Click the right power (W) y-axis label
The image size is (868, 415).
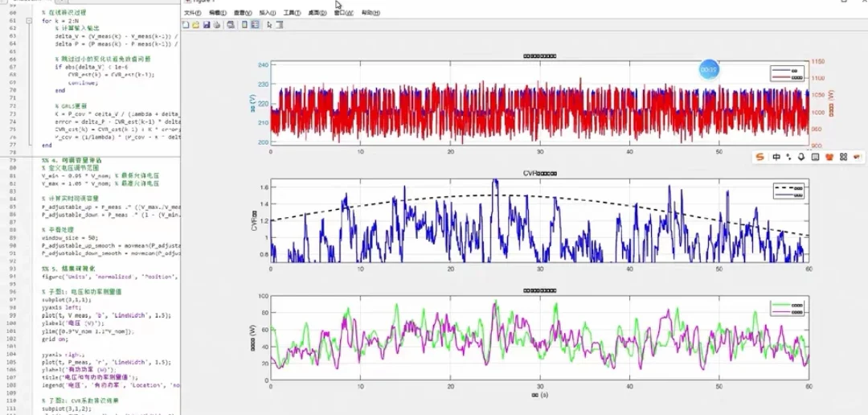[x=832, y=103]
